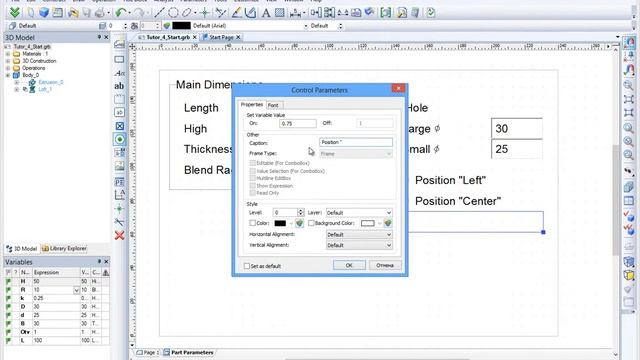Click the green Undo arrow
The height and width of the screenshot is (360, 640).
(121, 13)
